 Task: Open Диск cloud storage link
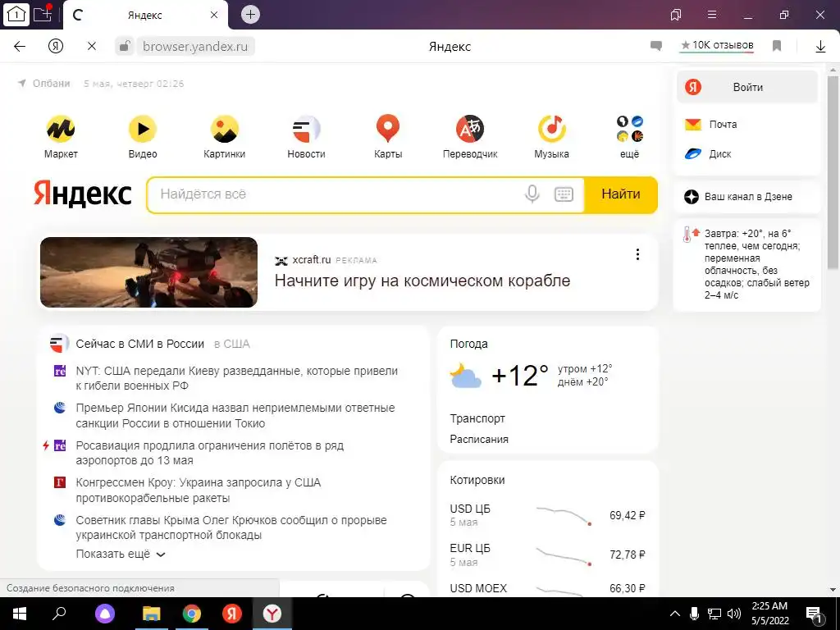708,154
